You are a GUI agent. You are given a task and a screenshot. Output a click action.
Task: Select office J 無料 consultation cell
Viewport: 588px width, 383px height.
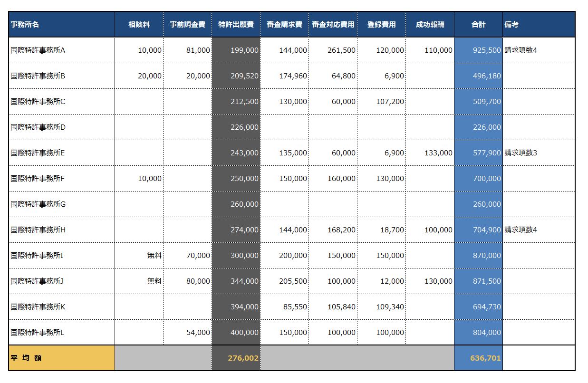click(139, 281)
